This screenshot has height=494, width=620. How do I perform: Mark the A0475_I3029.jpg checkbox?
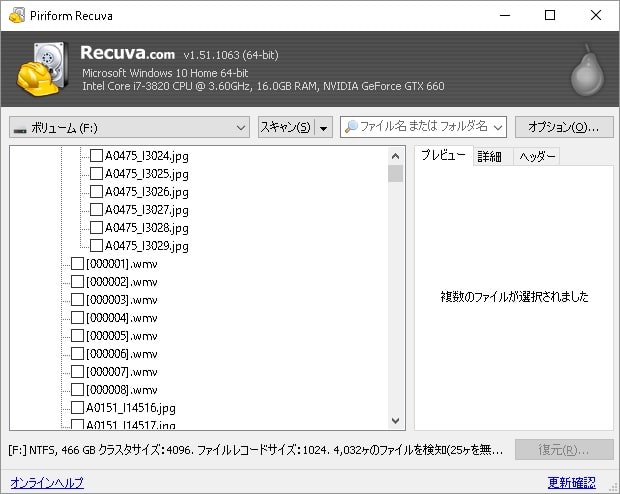pyautogui.click(x=96, y=245)
